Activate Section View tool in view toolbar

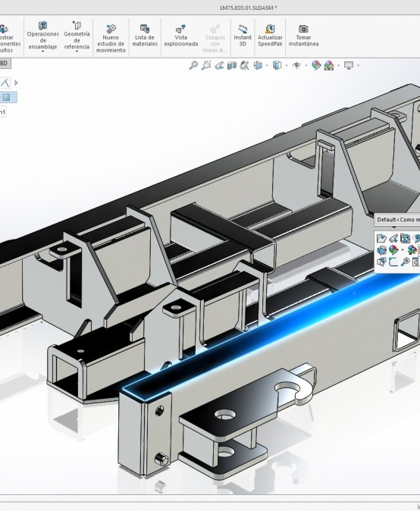pos(232,65)
